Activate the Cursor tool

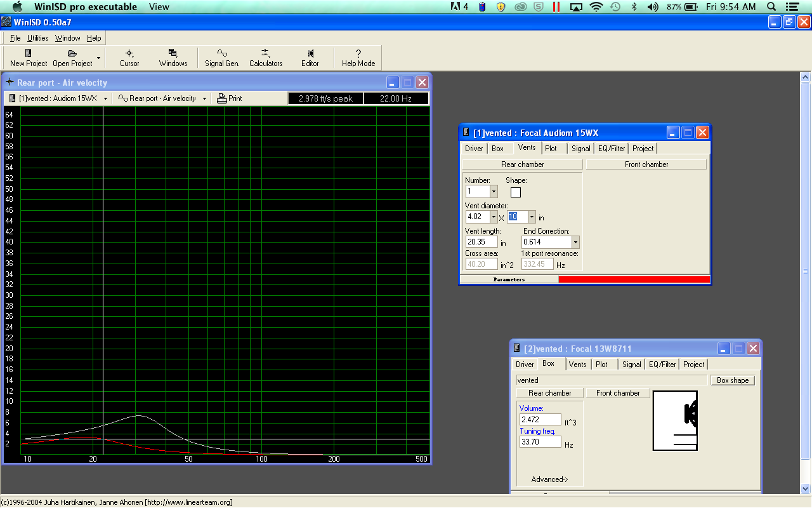click(129, 58)
